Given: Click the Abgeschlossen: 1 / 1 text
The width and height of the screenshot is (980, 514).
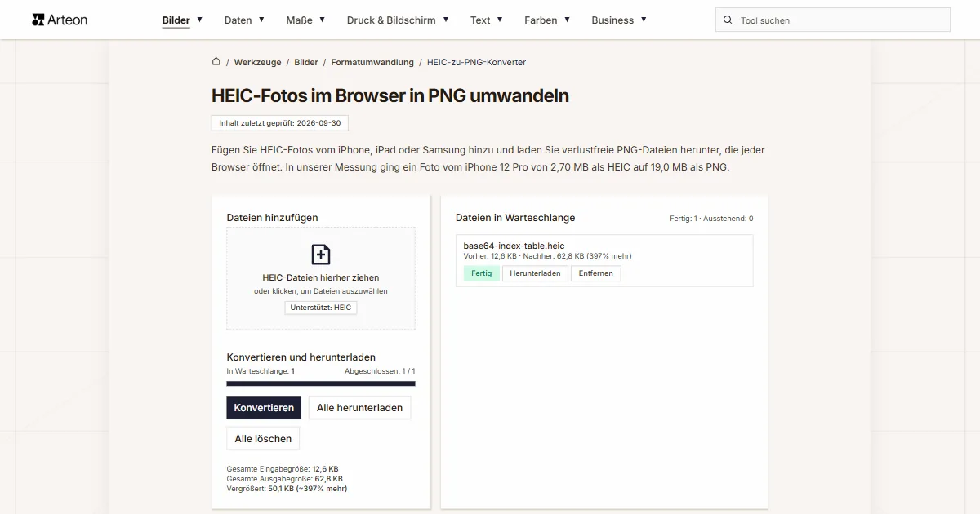Looking at the screenshot, I should coord(380,371).
